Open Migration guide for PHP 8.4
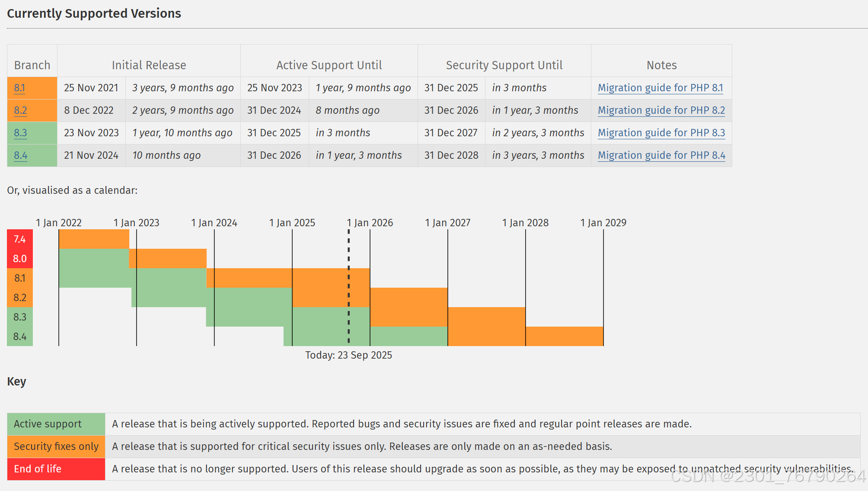Viewport: 868px width, 491px height. 661,155
